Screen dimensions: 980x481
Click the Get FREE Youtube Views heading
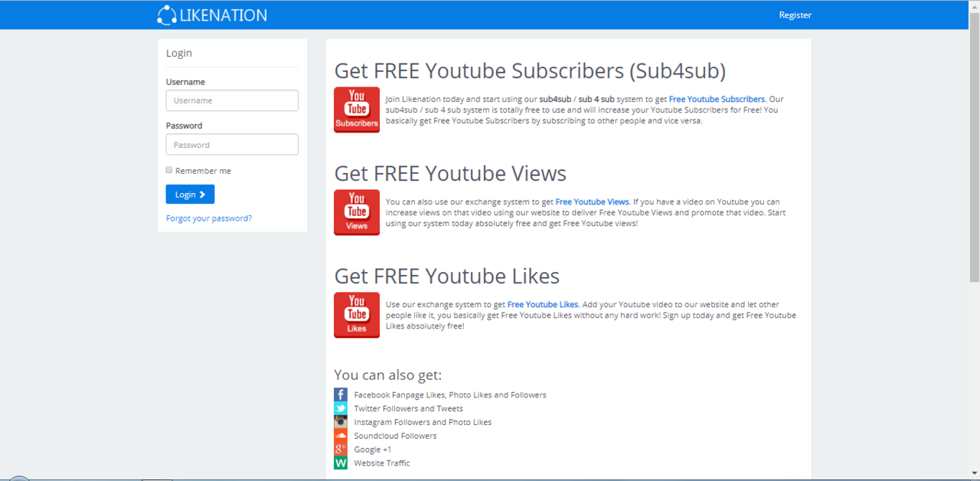pos(450,173)
